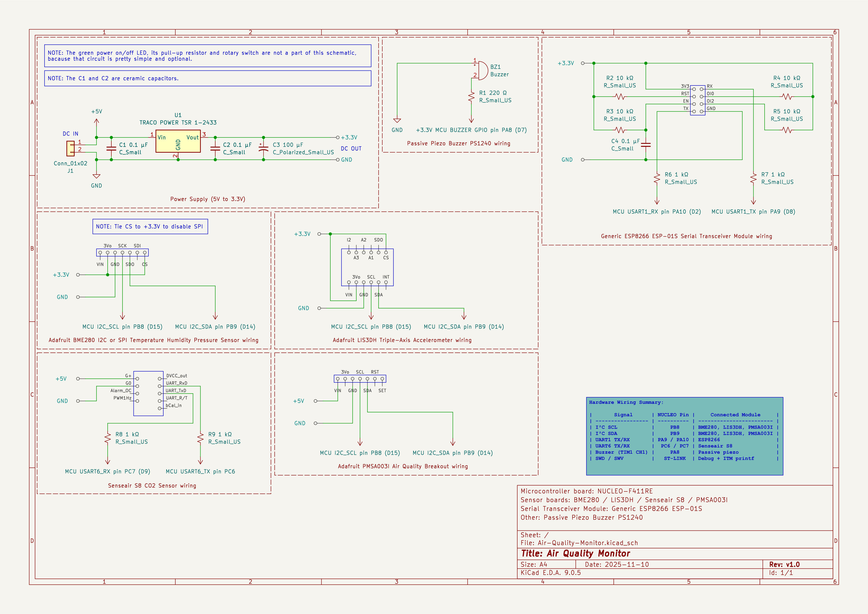868x614 pixels.
Task: Click the R7 1 kΩ resistor symbol
Action: 753,178
